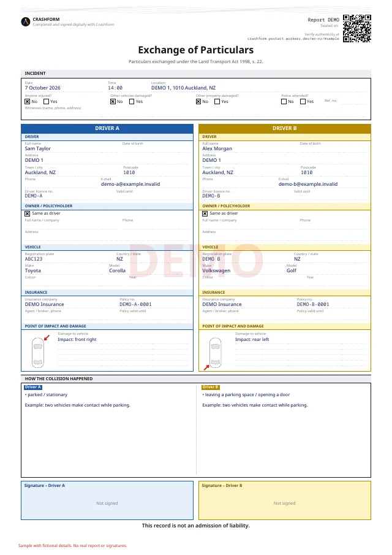Click Driver A email demo-a@example.invalid

click(130, 184)
